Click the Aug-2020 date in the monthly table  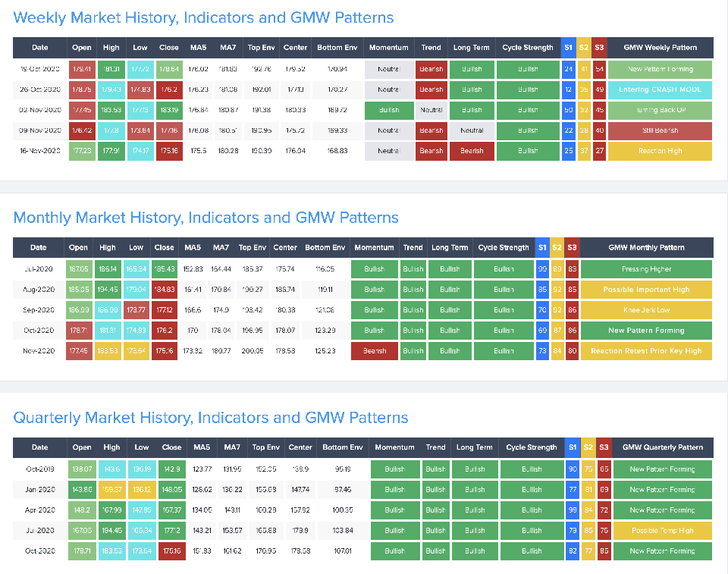point(39,290)
